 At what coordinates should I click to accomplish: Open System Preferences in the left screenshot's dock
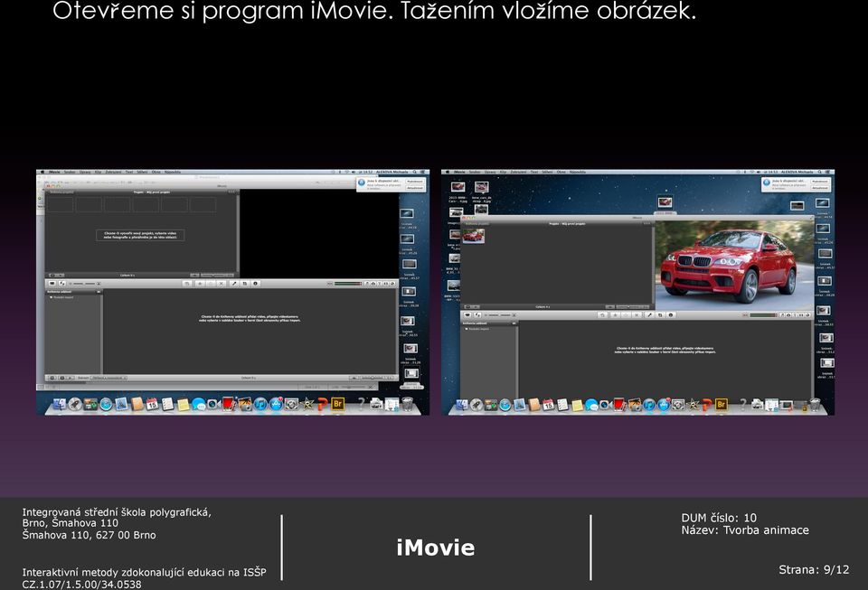(x=292, y=404)
